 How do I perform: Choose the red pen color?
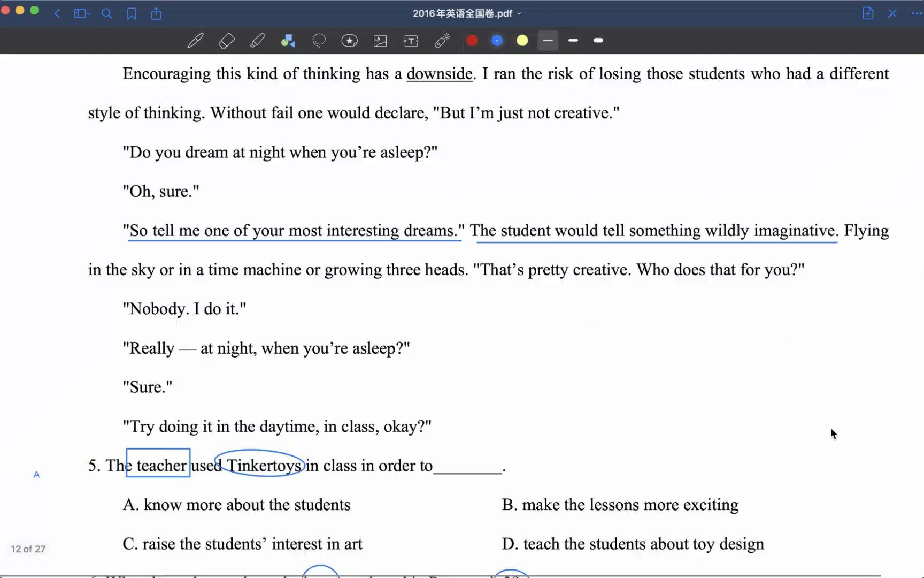pyautogui.click(x=472, y=41)
